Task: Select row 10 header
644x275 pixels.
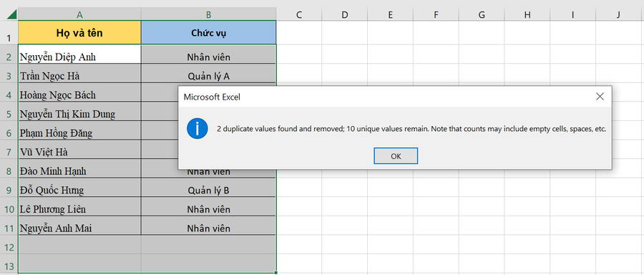Action: 9,206
